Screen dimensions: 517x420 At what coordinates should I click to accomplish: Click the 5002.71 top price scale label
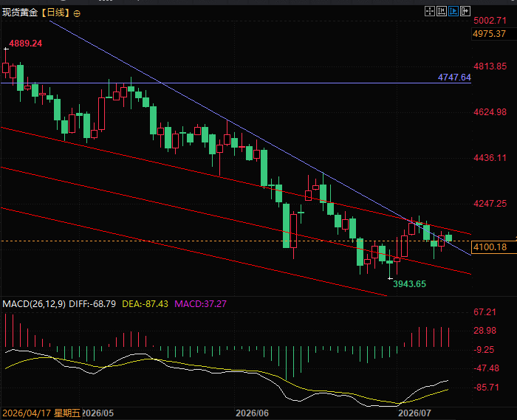(490, 21)
